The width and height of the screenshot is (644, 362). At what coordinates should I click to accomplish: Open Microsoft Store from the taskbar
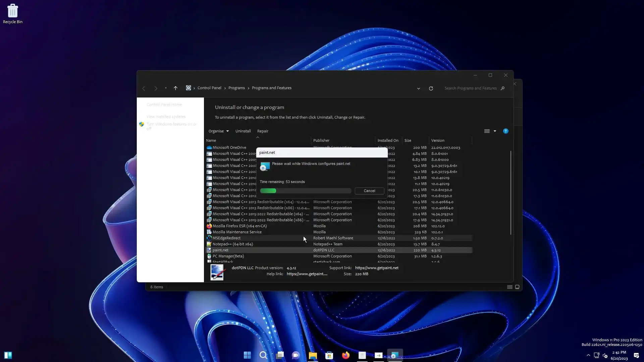point(329,355)
